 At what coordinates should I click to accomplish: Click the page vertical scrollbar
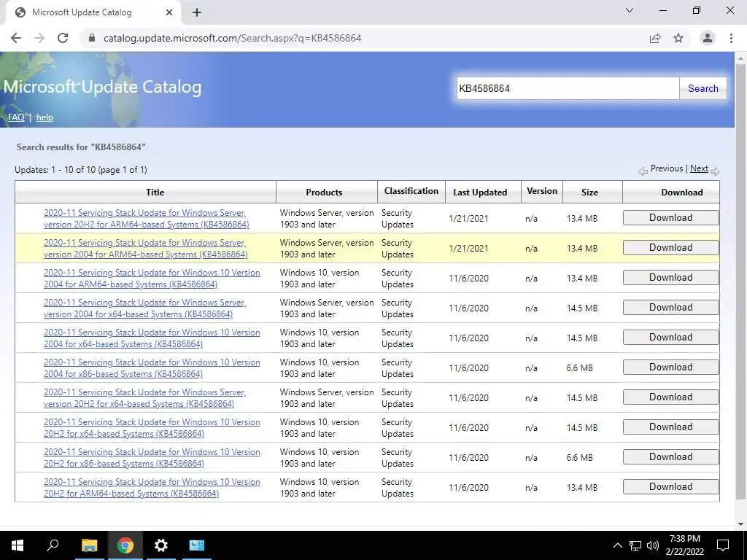click(x=740, y=281)
